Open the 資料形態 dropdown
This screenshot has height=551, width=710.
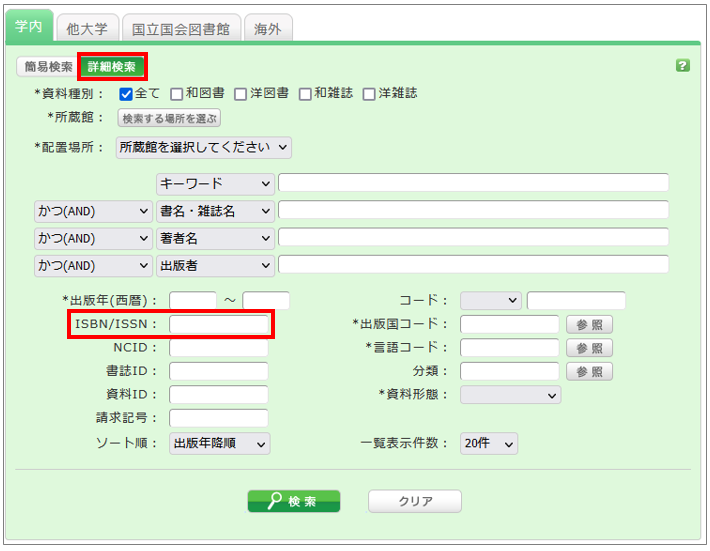pyautogui.click(x=510, y=395)
